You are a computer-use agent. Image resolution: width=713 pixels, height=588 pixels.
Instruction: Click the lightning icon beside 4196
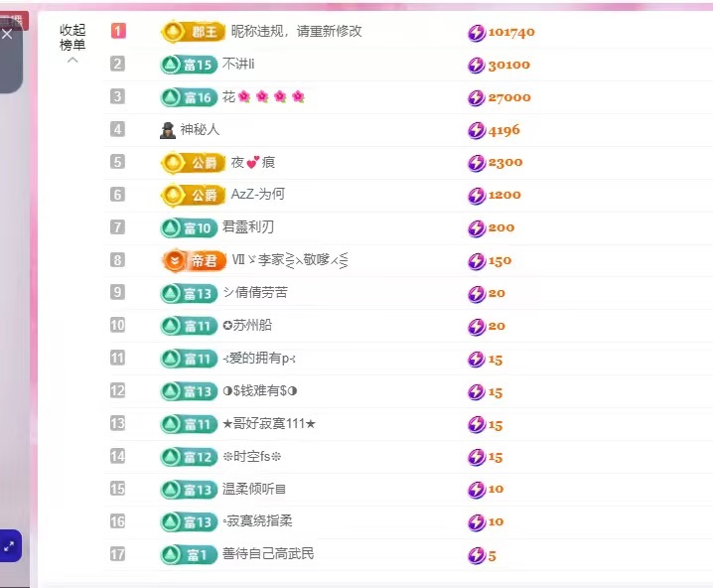pyautogui.click(x=477, y=130)
